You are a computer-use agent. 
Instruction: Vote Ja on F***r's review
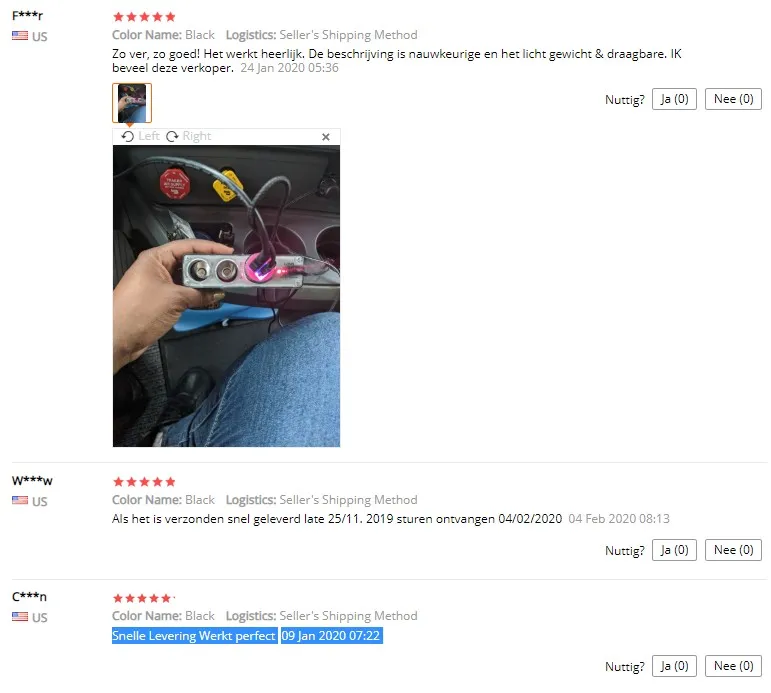674,99
